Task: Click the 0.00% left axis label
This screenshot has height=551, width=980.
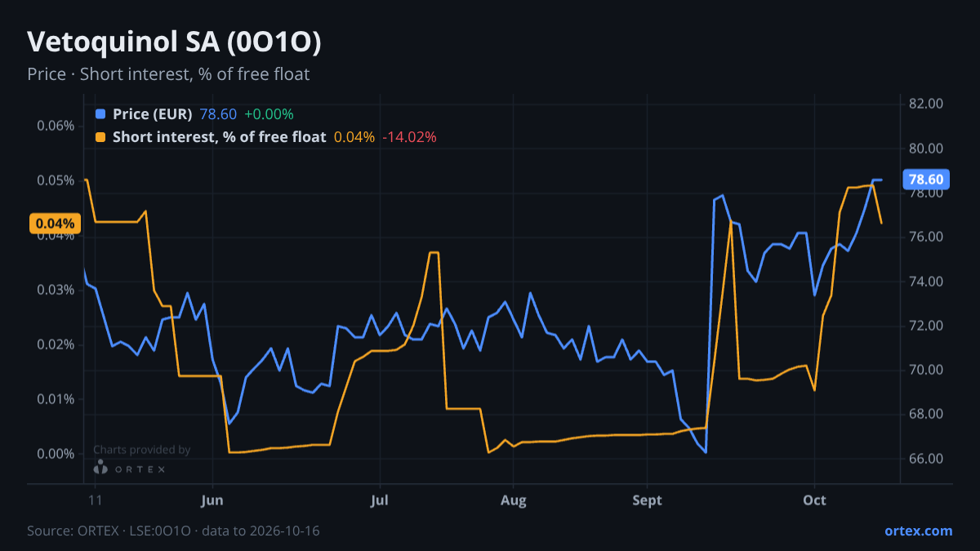Action: (56, 454)
